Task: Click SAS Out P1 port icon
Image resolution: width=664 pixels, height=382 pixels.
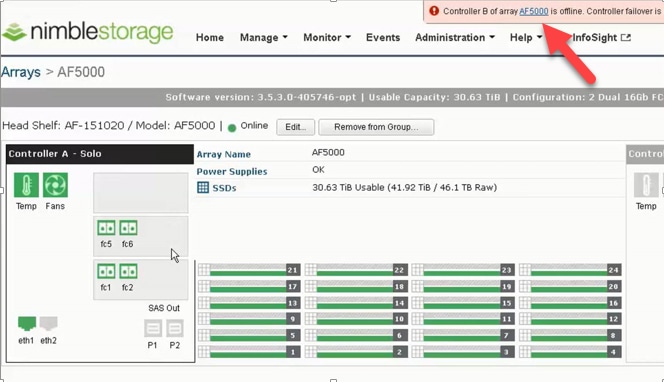Action: pos(153,329)
